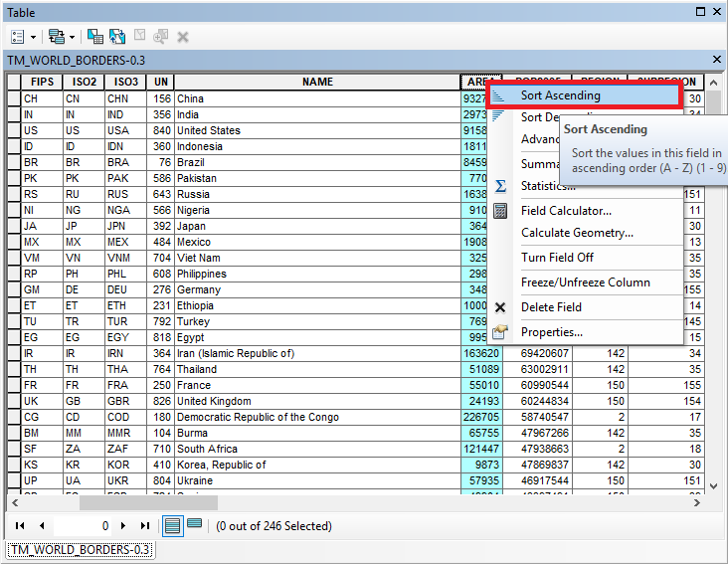Click the Properties icon in context menu
Viewport: 728px width, 564px height.
[x=500, y=332]
